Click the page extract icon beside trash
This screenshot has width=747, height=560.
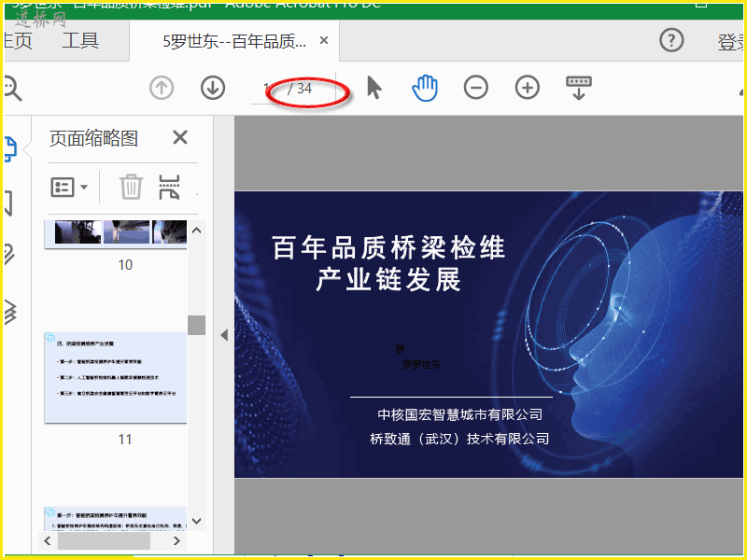169,187
